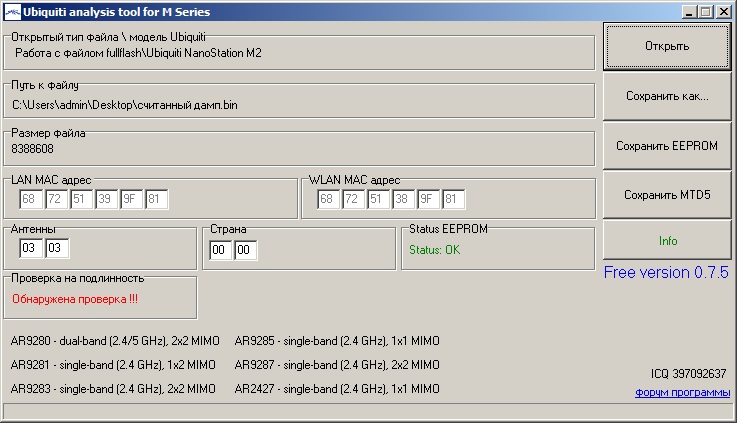Image resolution: width=737 pixels, height=423 pixels.
Task: Click first Страна field 00
Action: [220, 250]
